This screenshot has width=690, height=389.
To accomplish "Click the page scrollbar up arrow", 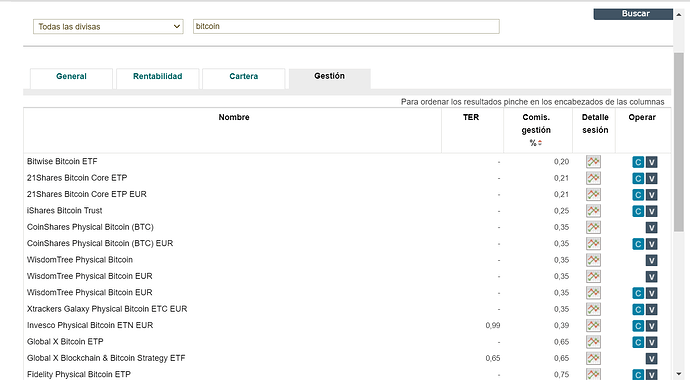I will 679,15.
